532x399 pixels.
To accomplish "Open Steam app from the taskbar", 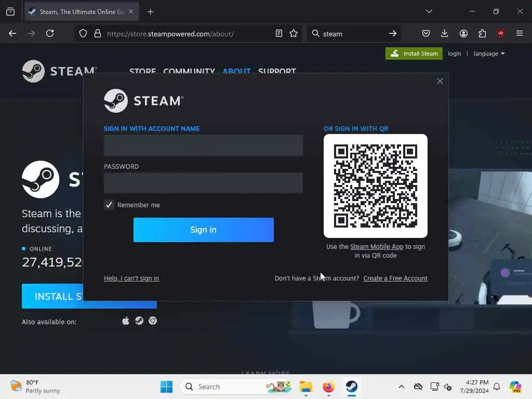I will pos(352,387).
